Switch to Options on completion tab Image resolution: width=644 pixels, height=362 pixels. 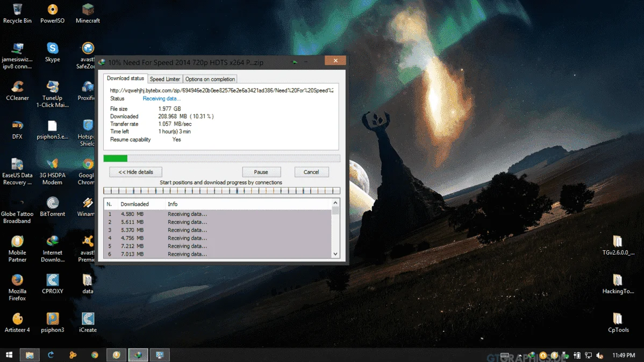(210, 79)
